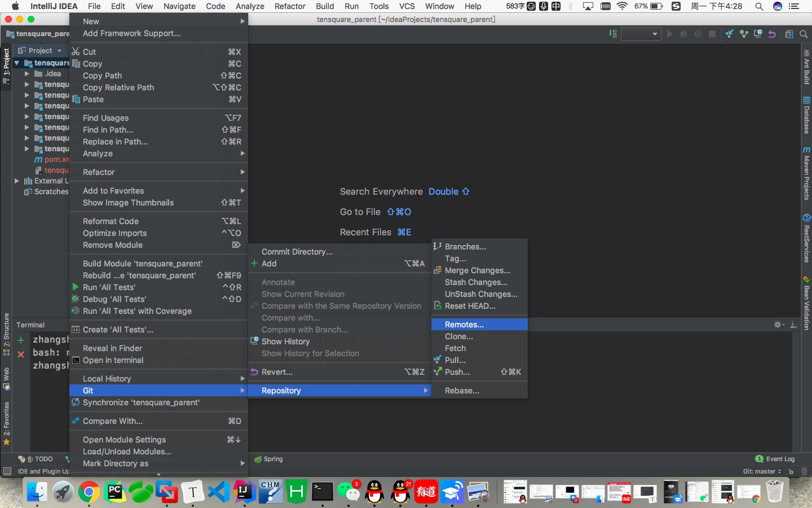
Task: Open the Spring tool window button
Action: 268,459
